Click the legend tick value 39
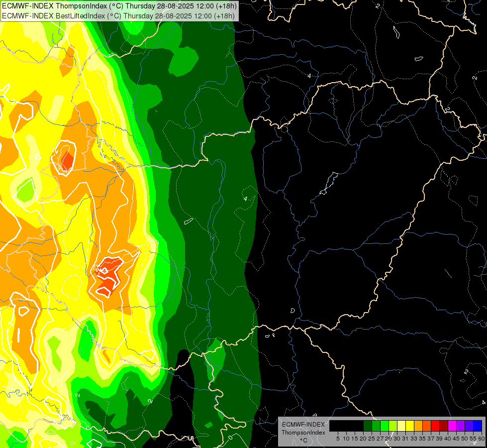 click(439, 439)
